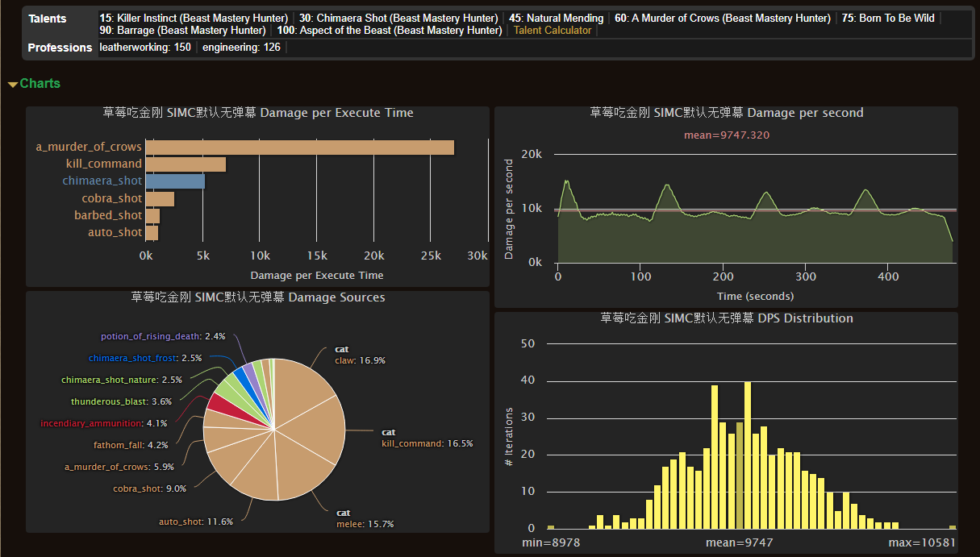The image size is (980, 557).
Task: Click the Charts section heading
Action: [x=40, y=84]
